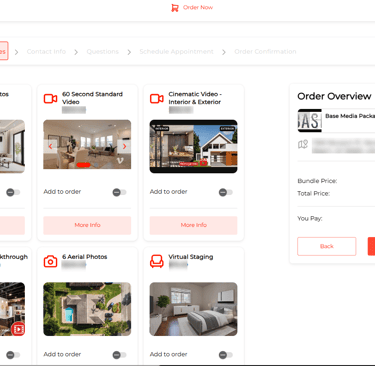
Task: Toggle add to order on the first-row cut-off card
Action: 13,192
